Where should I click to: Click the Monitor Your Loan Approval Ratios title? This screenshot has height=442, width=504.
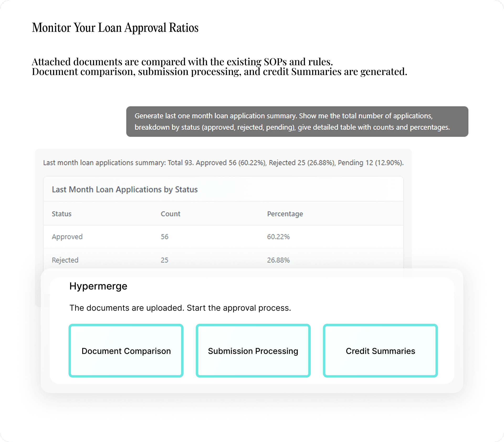click(115, 27)
